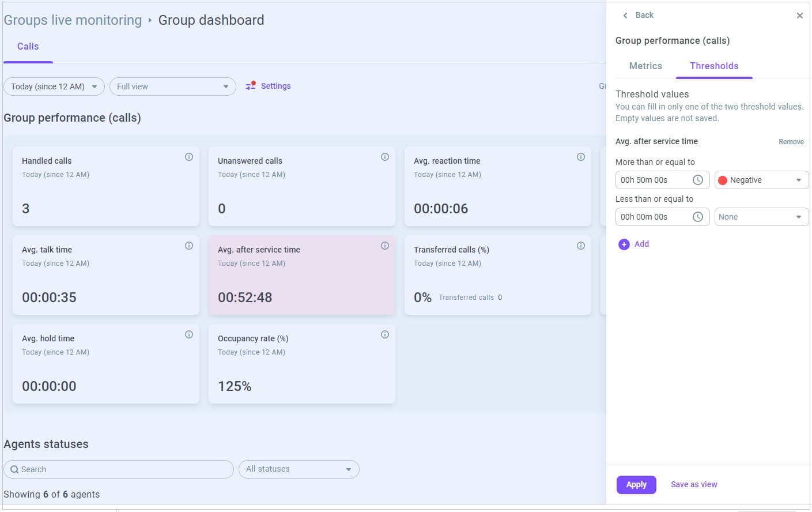Click clock icon in More than field

(697, 180)
